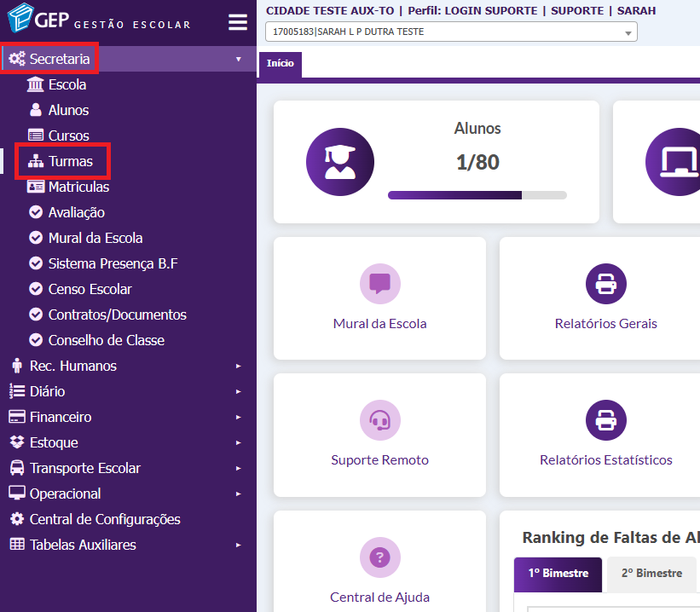
Task: Go to Matriculas in the sidebar
Action: pos(78,187)
